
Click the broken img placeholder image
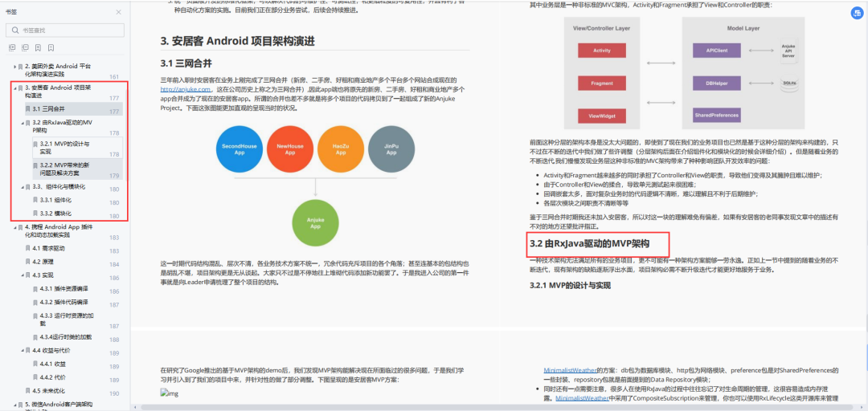click(170, 393)
